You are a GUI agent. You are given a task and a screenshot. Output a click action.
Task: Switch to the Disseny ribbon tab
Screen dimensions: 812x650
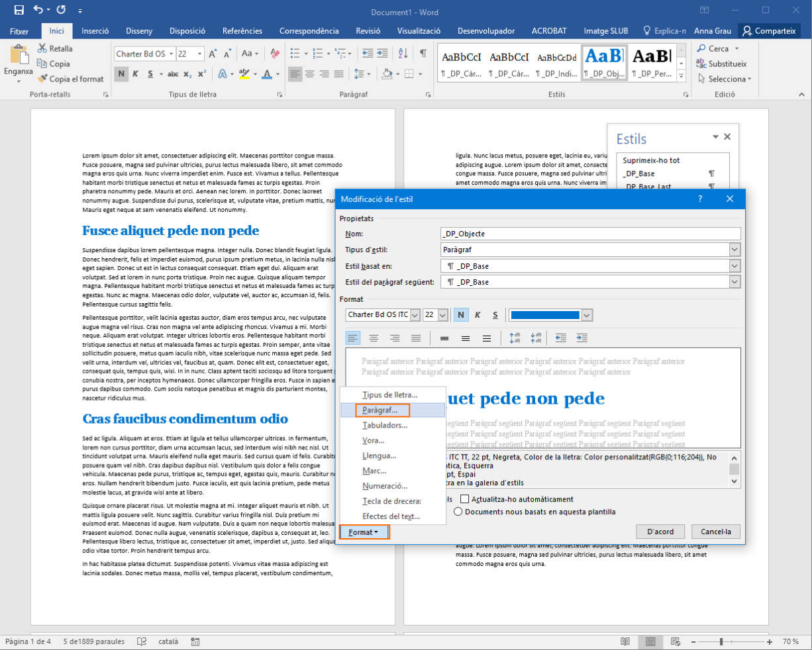[139, 31]
